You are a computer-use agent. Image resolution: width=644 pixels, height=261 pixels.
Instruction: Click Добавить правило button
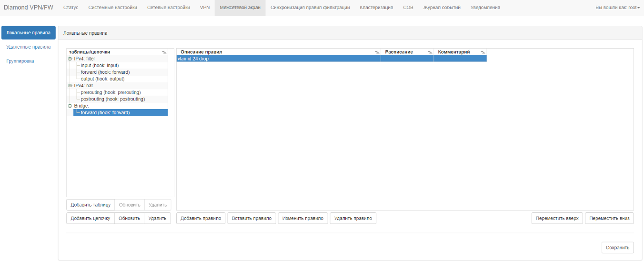coord(201,218)
